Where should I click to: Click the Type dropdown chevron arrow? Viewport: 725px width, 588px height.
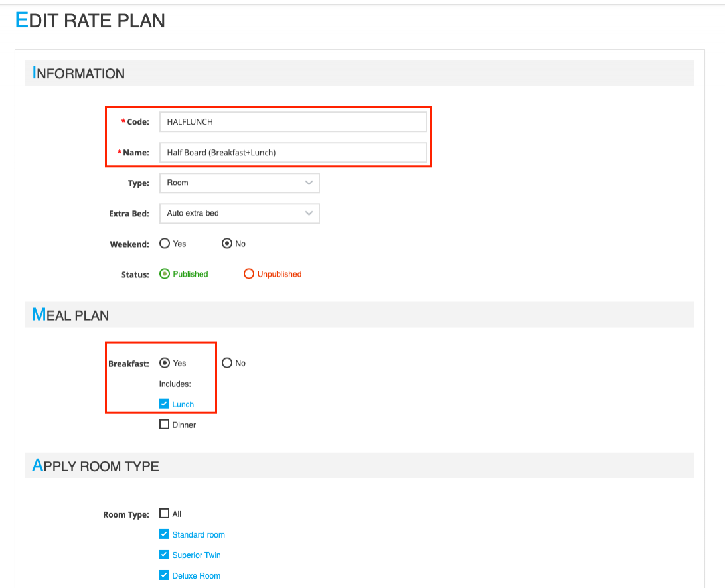tap(309, 183)
